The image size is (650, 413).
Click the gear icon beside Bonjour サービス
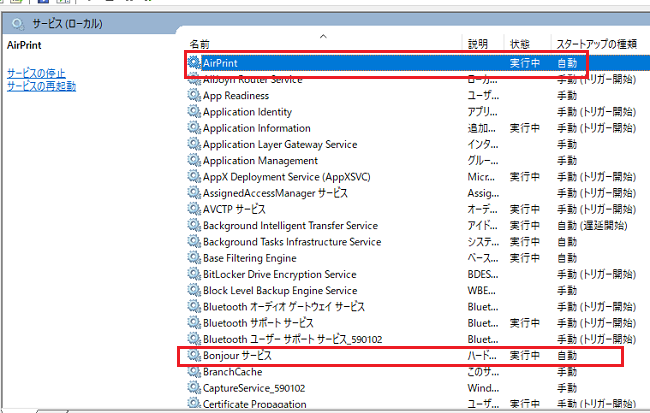pos(194,356)
